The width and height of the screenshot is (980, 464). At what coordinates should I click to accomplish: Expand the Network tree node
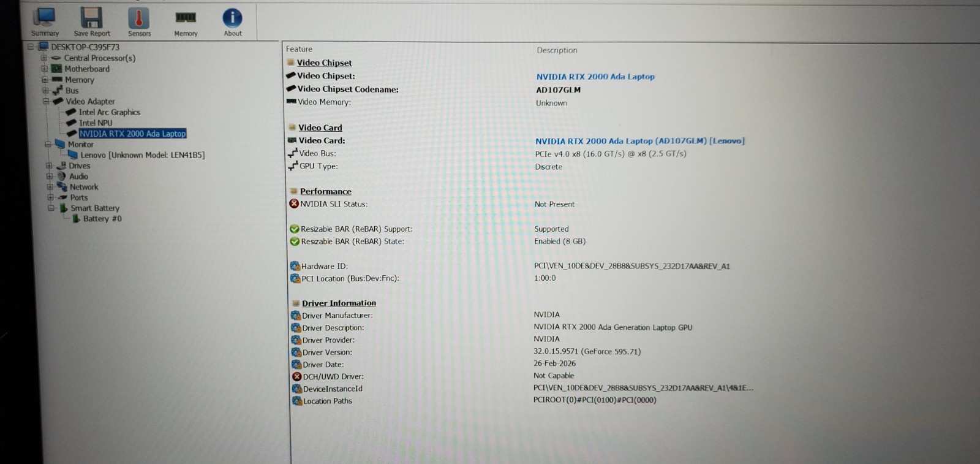pyautogui.click(x=50, y=186)
